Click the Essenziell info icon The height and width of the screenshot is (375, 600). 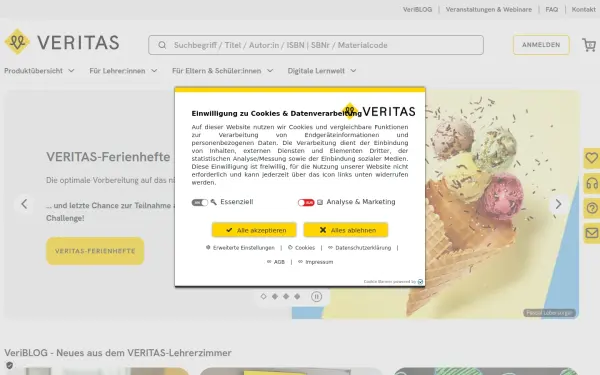tap(214, 202)
